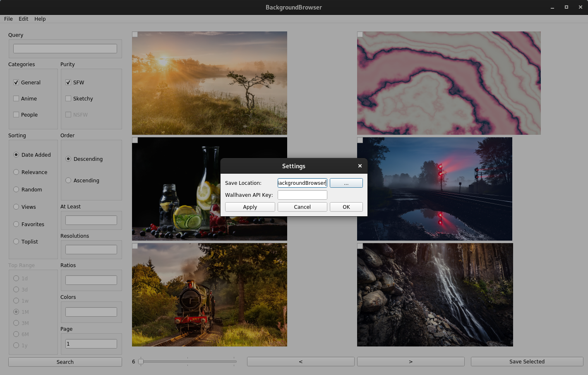Check the box on the marble wallpaper
Image resolution: width=588 pixels, height=375 pixels.
pos(360,34)
